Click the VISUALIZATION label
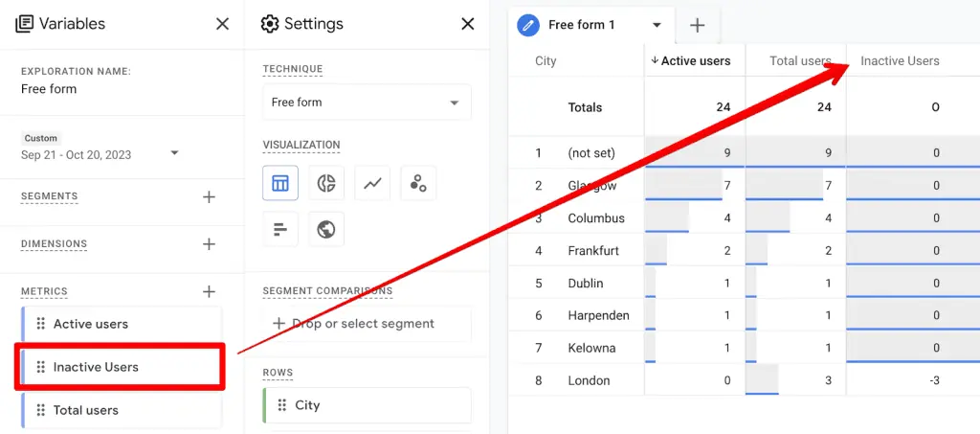Screen dimensions: 980x434 [301, 145]
